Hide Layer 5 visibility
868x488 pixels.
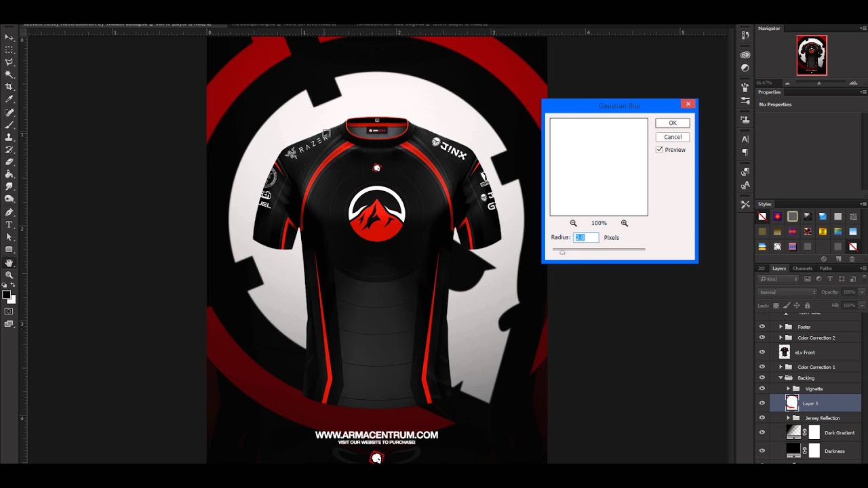pyautogui.click(x=762, y=403)
